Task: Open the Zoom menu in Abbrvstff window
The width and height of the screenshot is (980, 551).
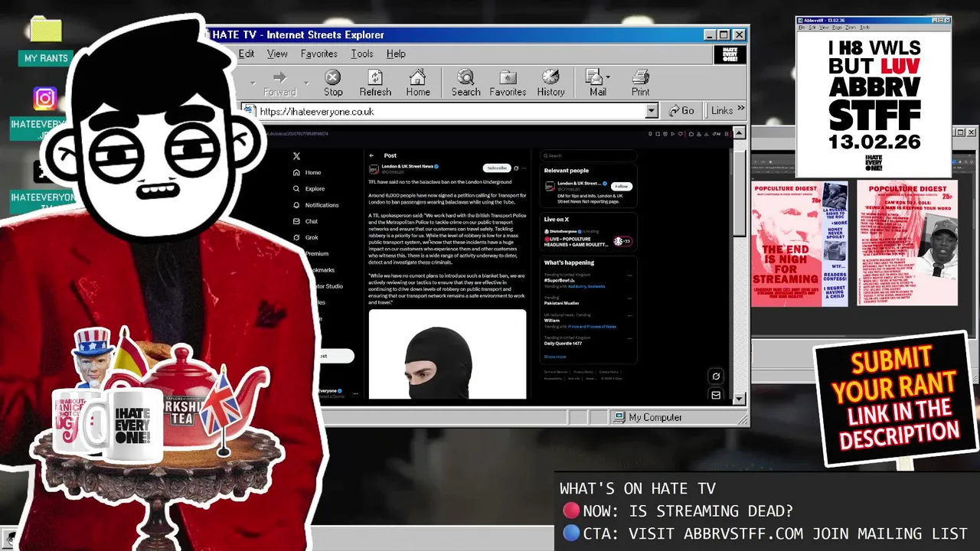Action: [x=851, y=28]
